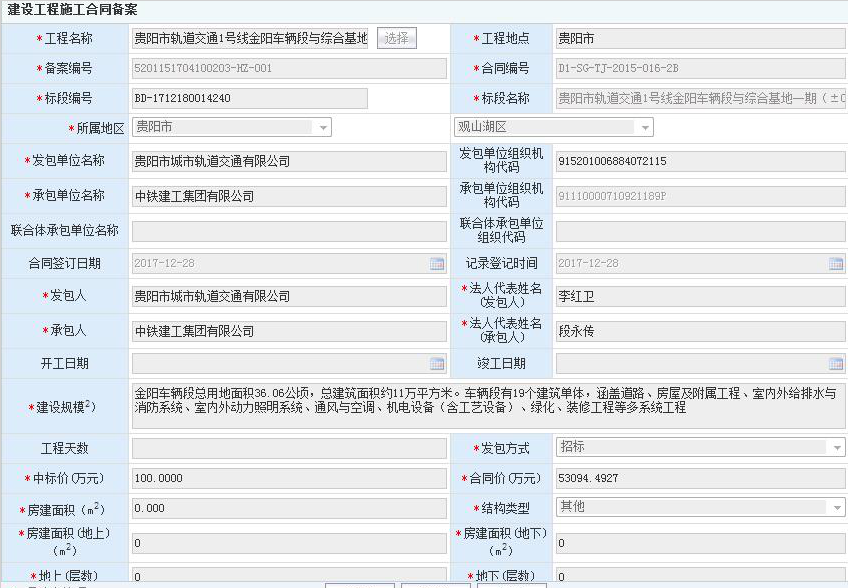Select the 标段编号 input field
The height and width of the screenshot is (588, 848).
250,99
